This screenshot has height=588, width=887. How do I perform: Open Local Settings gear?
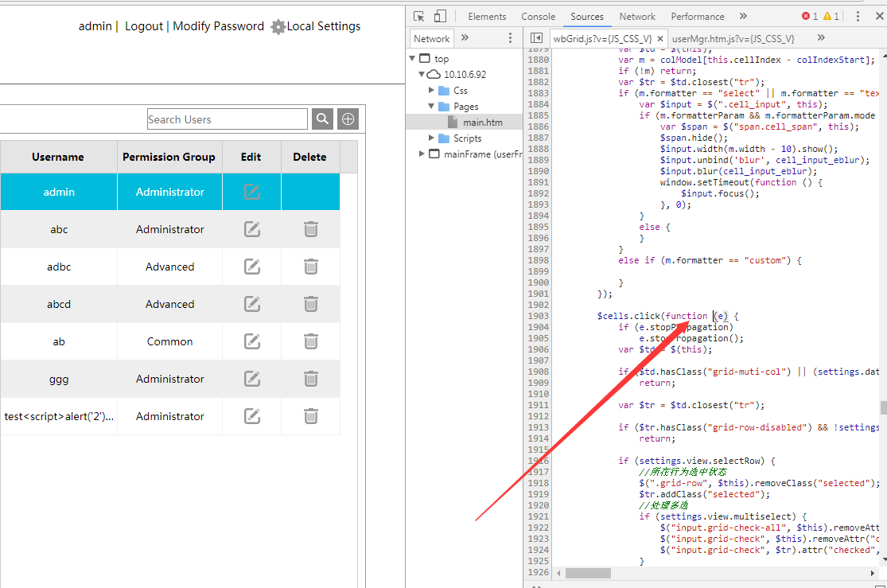(x=278, y=26)
